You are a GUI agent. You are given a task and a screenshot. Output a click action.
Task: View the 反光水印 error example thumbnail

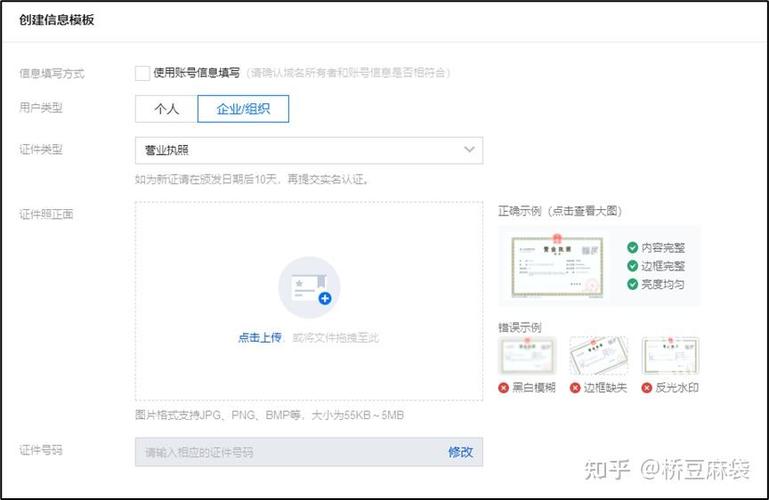tap(669, 356)
